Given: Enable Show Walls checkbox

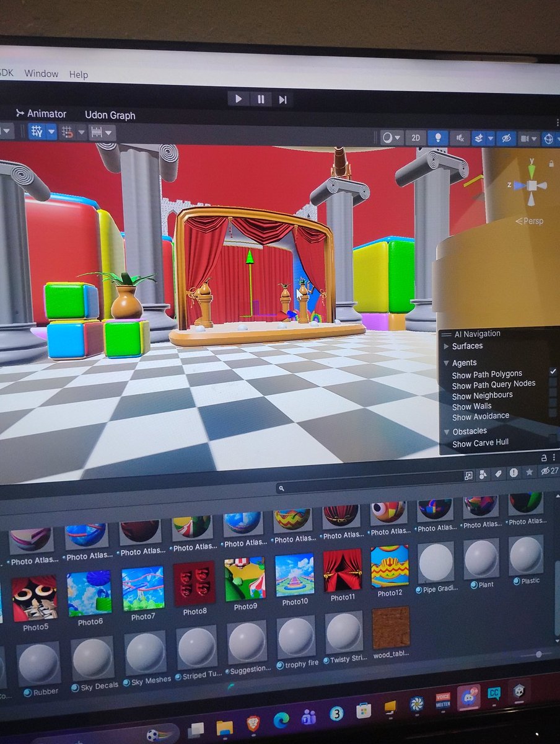Looking at the screenshot, I should click(553, 404).
